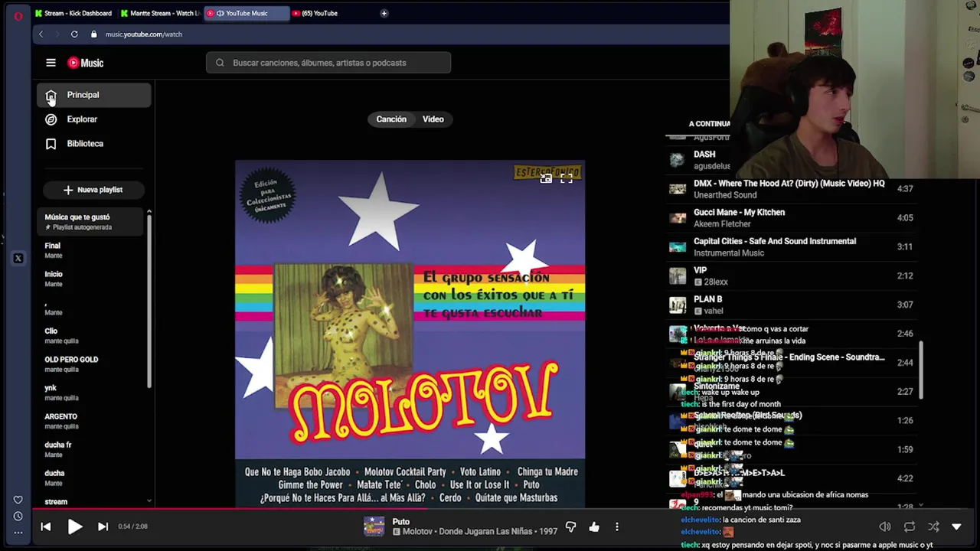The width and height of the screenshot is (980, 551).
Task: Open the Opera main menu logo
Action: (18, 15)
